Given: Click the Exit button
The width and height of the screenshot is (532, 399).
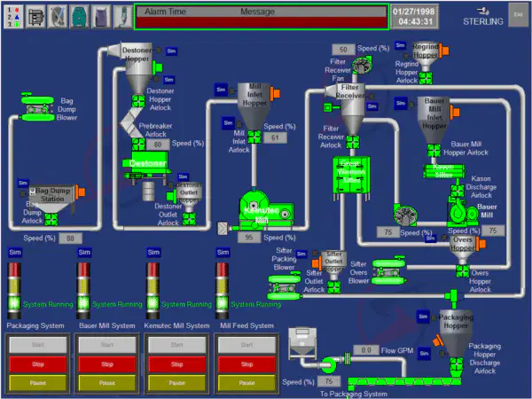Looking at the screenshot, I should [x=518, y=14].
